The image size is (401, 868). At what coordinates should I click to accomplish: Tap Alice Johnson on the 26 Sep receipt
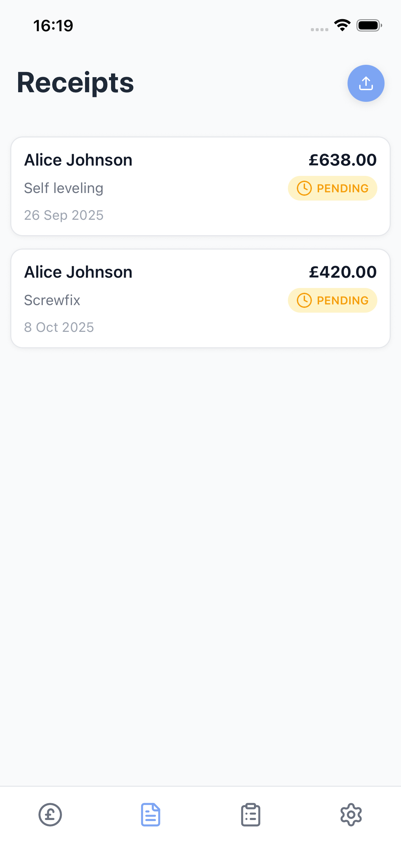(x=78, y=160)
